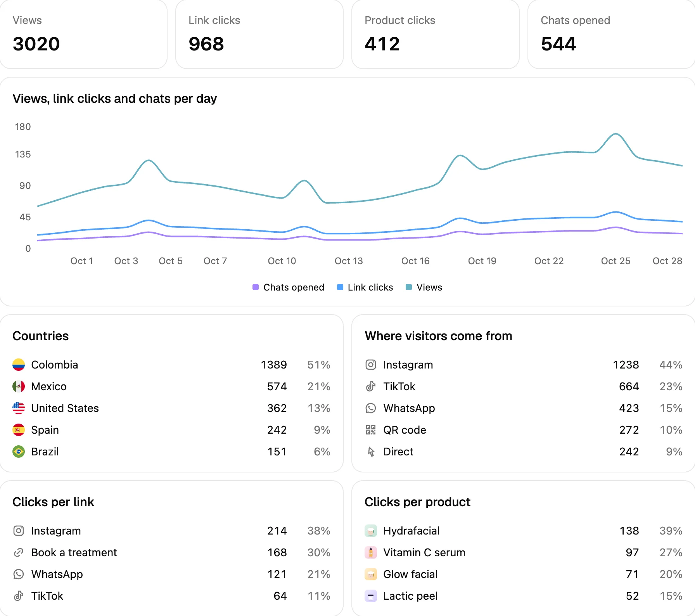Screen dimensions: 695x616
Task: Click the Hydrafacial product name
Action: pos(411,531)
